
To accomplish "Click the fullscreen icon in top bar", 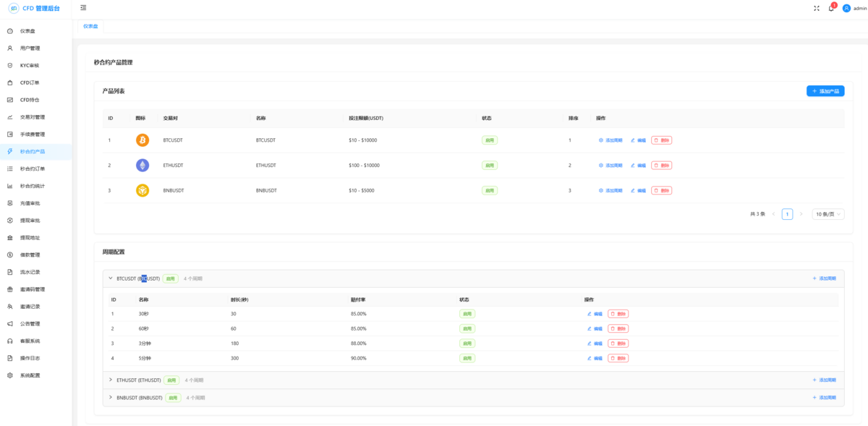I will (817, 8).
